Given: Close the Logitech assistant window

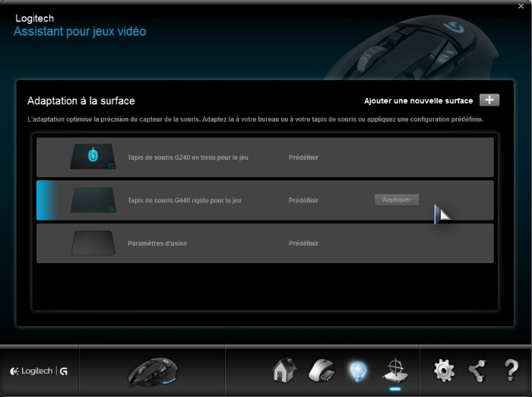Looking at the screenshot, I should pos(521,6).
